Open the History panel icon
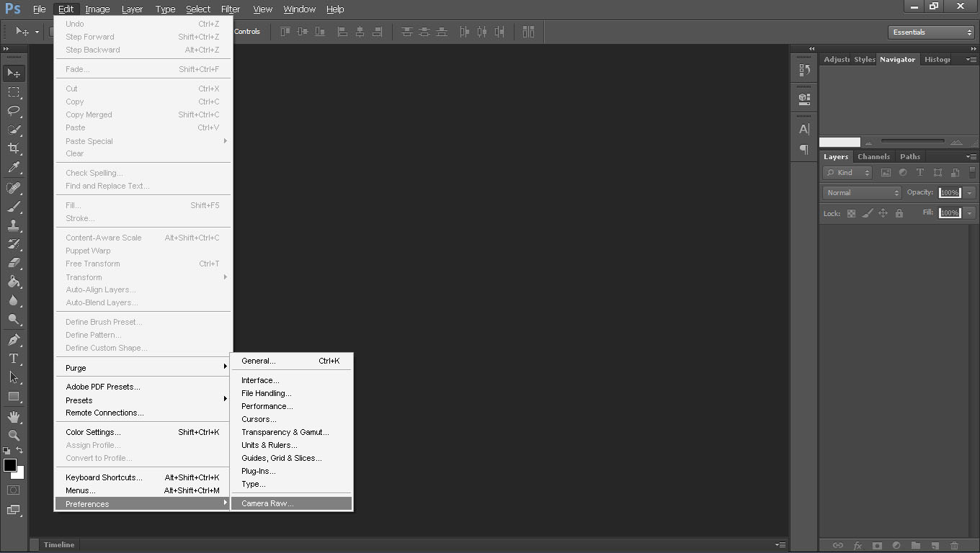Image resolution: width=980 pixels, height=553 pixels. pos(804,70)
